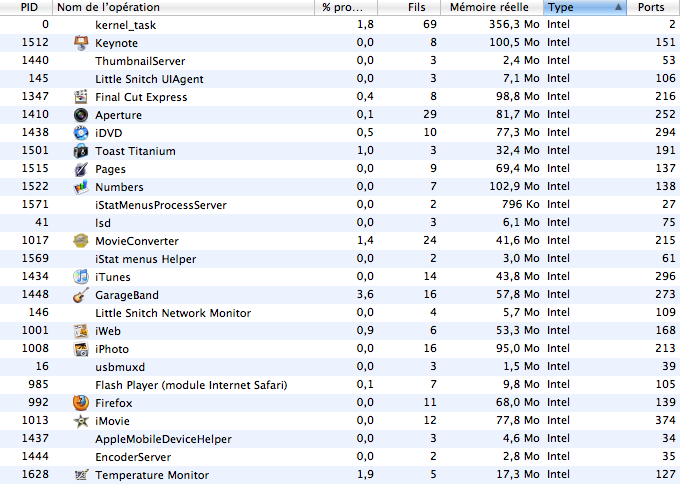
Task: Select the GarageBand guitar icon
Action: click(81, 295)
